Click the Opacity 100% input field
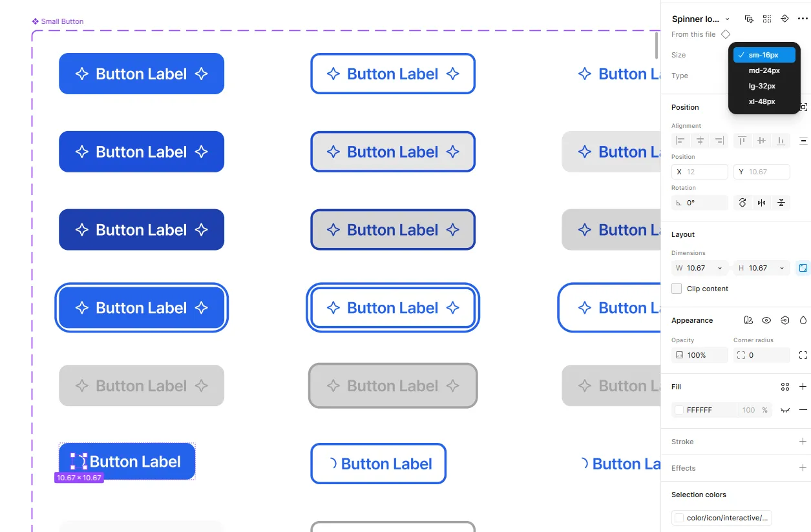This screenshot has width=811, height=532. coord(700,355)
